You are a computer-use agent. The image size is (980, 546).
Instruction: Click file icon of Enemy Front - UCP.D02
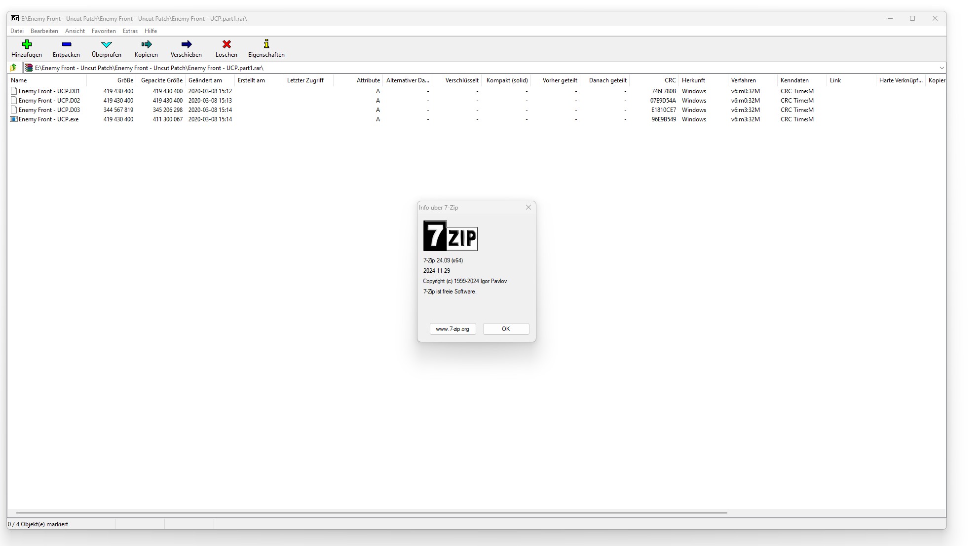click(x=14, y=100)
